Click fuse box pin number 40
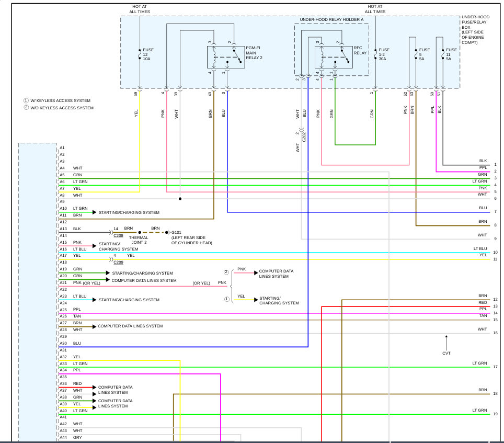 tap(210, 94)
